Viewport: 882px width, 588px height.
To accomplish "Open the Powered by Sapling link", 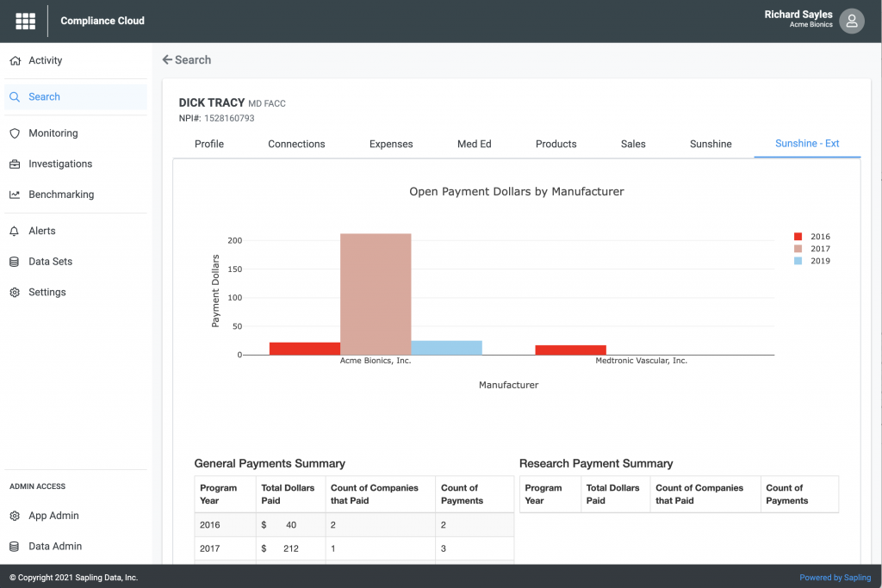I will tap(835, 577).
